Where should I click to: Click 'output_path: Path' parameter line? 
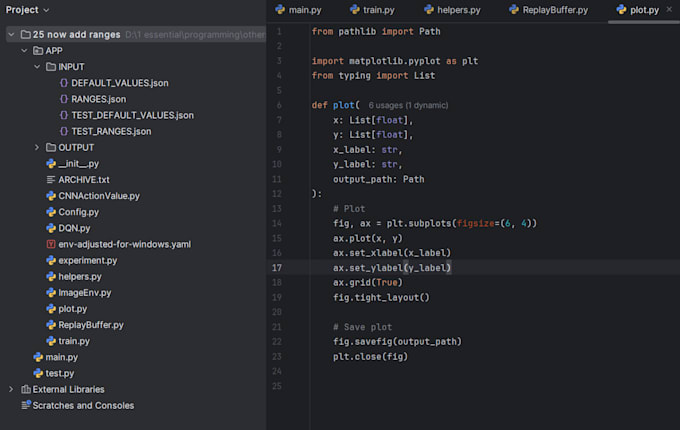(x=379, y=179)
